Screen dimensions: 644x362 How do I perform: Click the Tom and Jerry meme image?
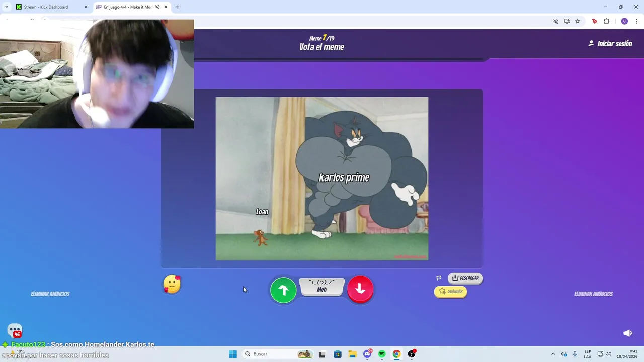[x=322, y=178]
